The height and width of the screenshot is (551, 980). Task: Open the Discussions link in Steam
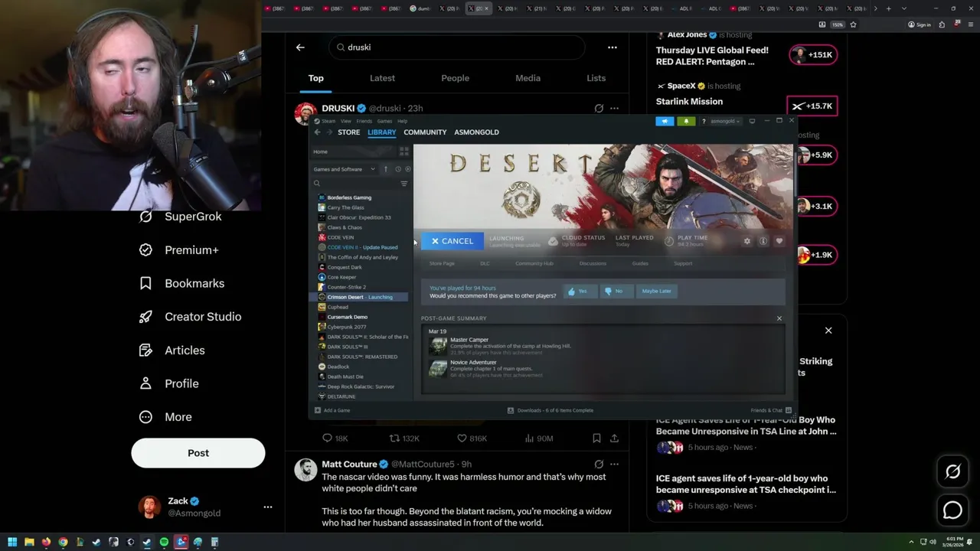[593, 263]
